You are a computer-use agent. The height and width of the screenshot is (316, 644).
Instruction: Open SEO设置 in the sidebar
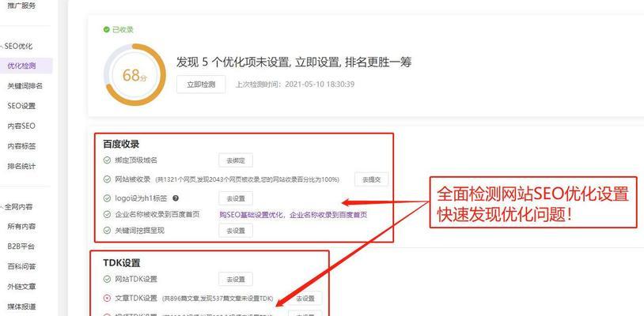click(x=21, y=106)
